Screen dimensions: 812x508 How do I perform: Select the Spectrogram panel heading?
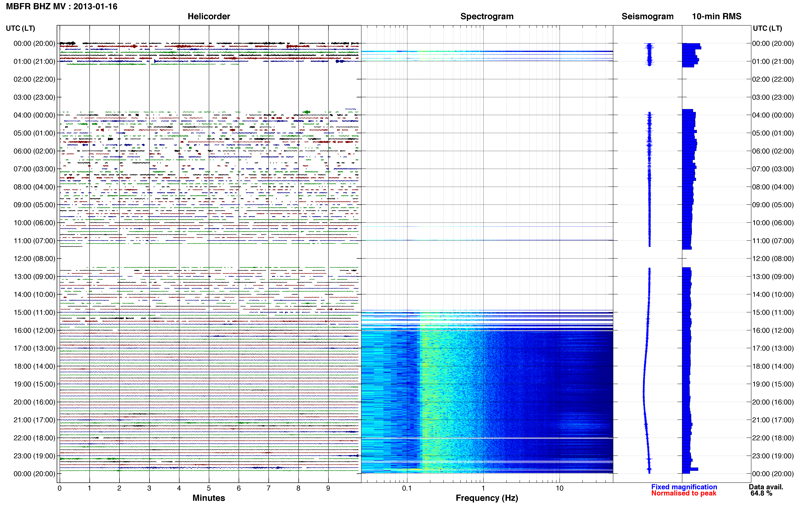[x=487, y=16]
